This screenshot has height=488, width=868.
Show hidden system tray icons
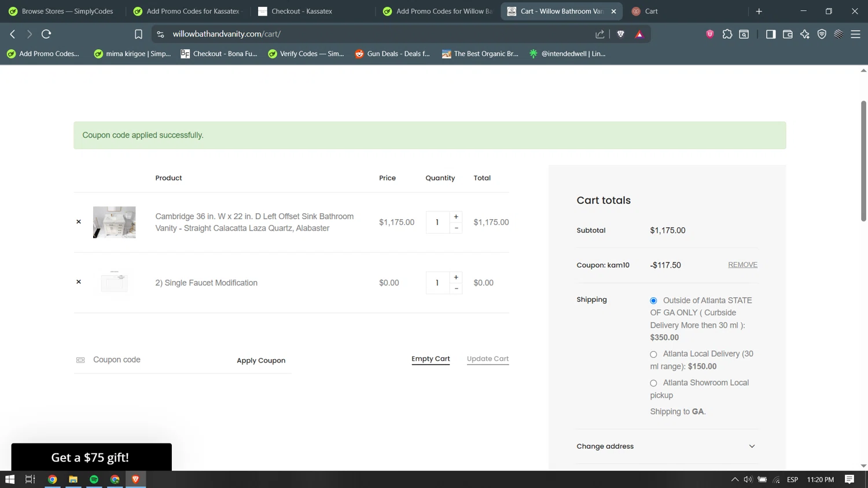(x=735, y=479)
